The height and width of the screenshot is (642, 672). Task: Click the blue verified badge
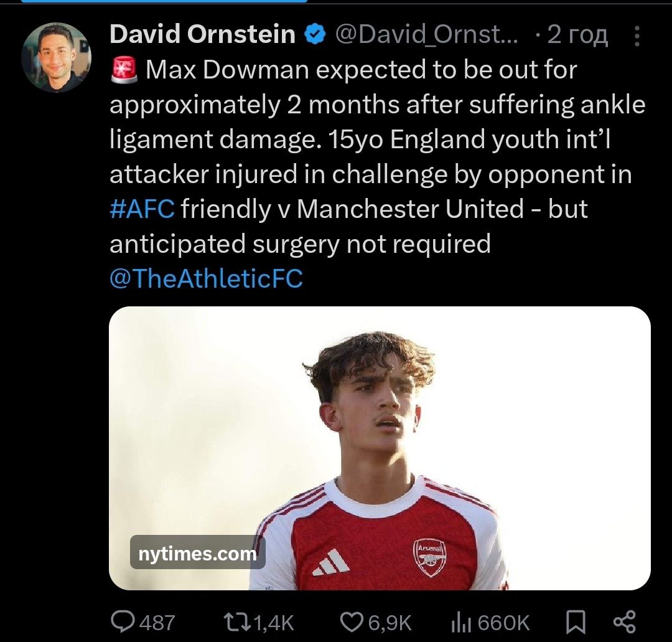point(315,35)
